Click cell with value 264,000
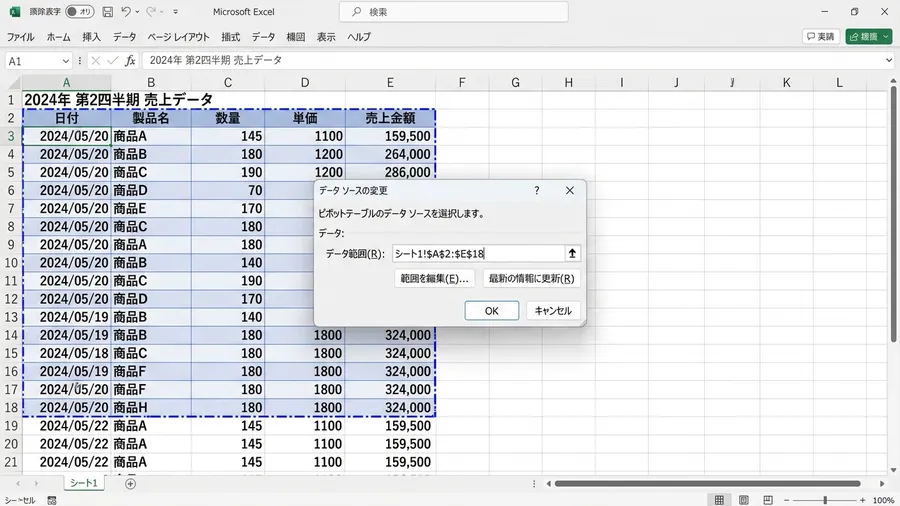Viewport: 900px width, 506px height. click(390, 154)
